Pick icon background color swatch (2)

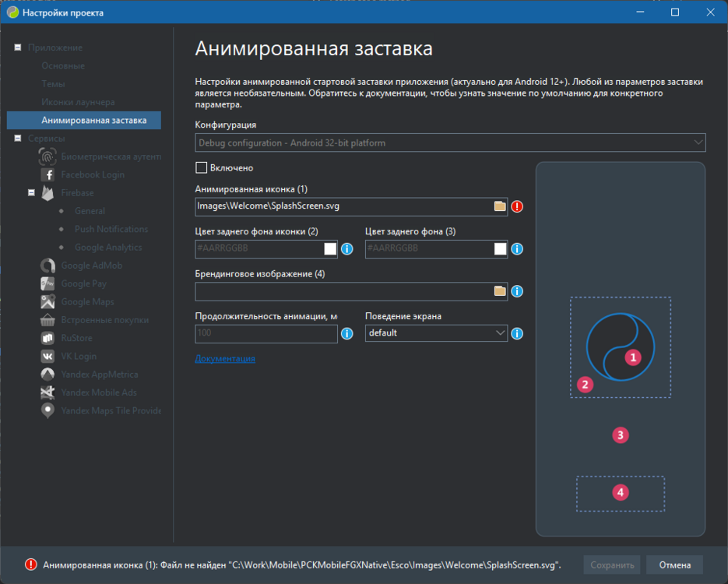coord(330,249)
